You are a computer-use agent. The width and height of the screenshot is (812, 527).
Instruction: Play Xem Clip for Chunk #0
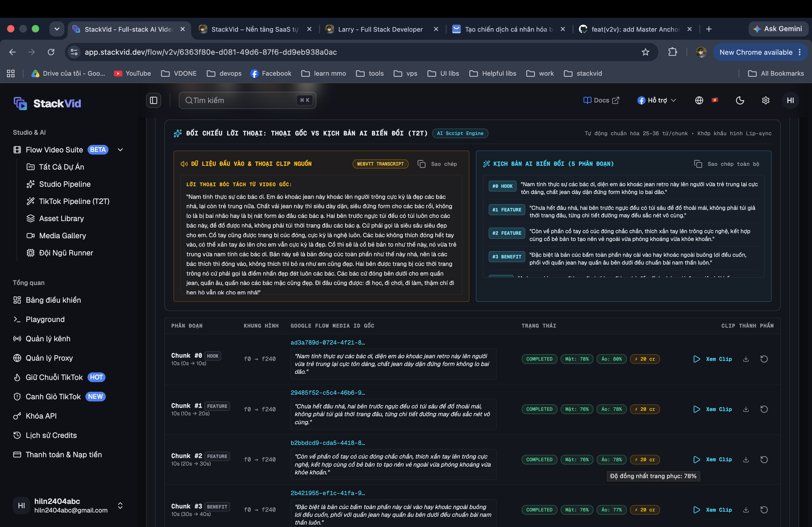click(713, 359)
